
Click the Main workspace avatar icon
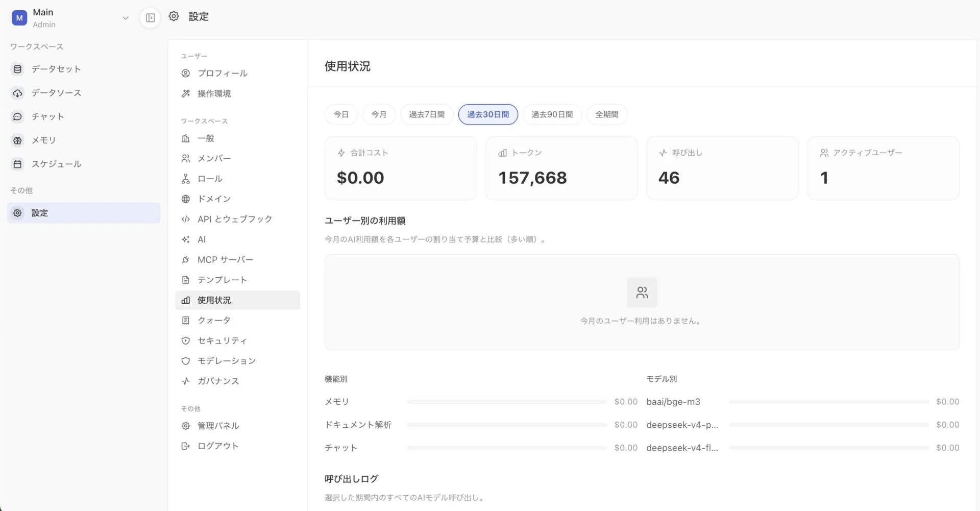click(x=19, y=18)
